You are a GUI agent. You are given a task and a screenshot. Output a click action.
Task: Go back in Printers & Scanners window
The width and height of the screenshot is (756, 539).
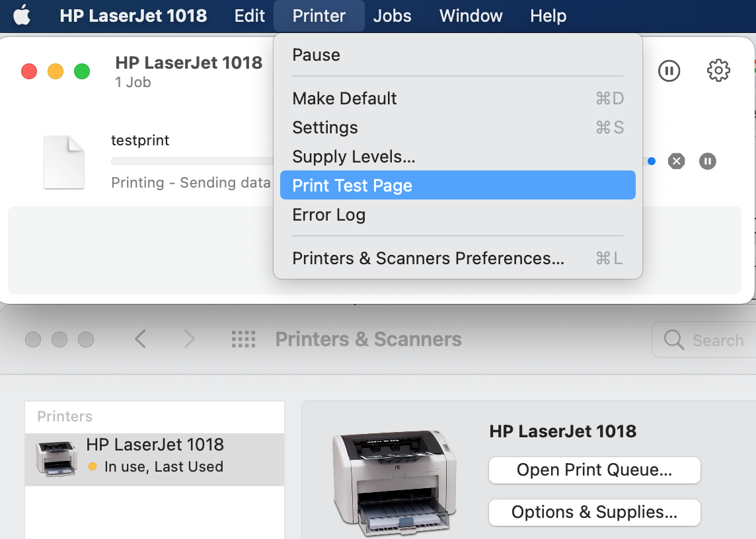click(140, 339)
